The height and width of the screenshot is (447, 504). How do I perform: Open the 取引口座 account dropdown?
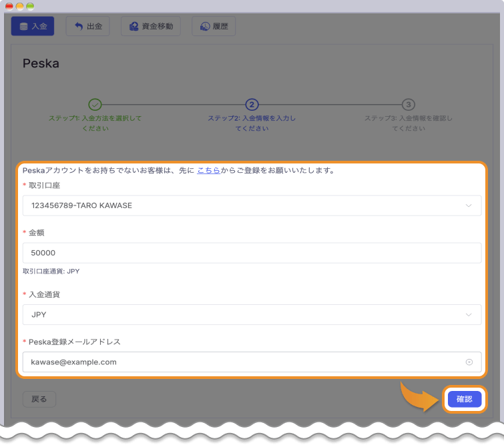[252, 205]
